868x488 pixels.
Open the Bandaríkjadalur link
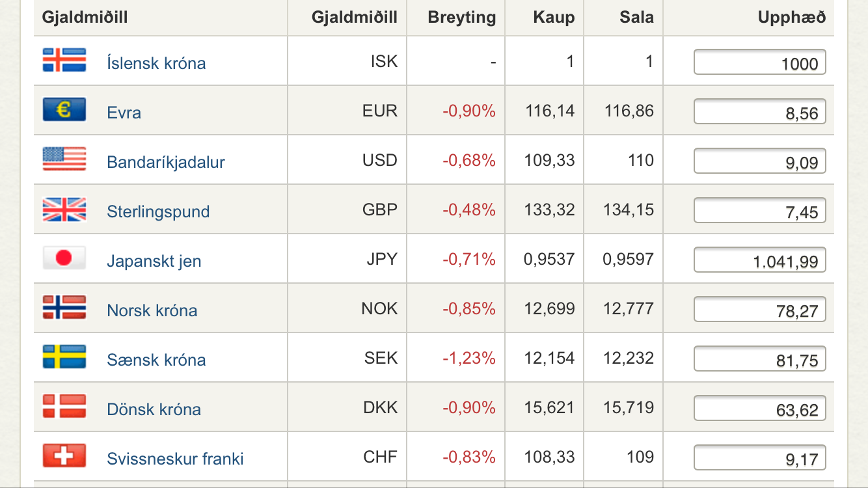[166, 162]
